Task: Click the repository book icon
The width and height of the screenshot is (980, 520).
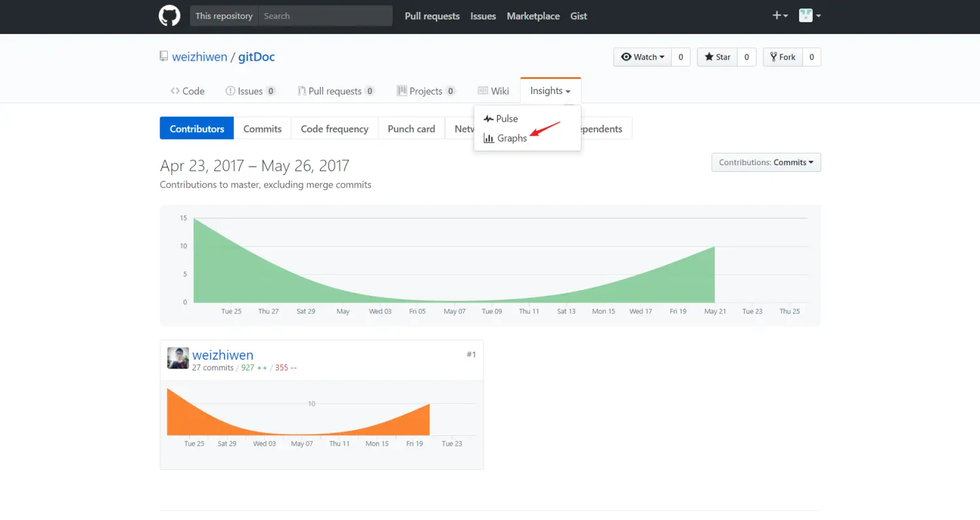Action: (164, 56)
